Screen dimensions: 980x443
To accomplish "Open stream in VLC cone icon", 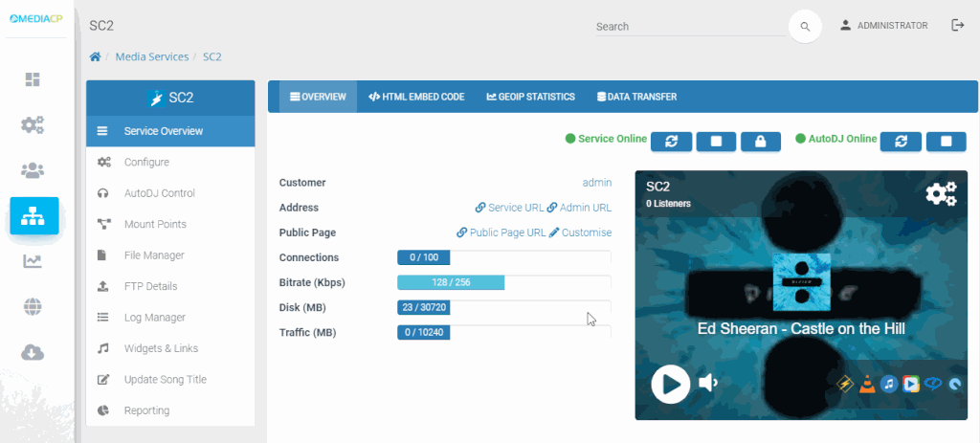I will point(867,384).
